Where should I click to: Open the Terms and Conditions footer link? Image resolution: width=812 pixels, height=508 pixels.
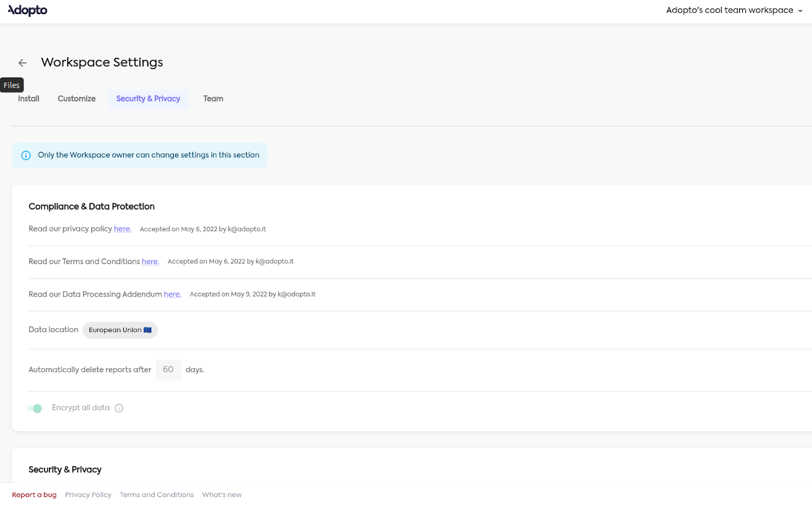157,495
